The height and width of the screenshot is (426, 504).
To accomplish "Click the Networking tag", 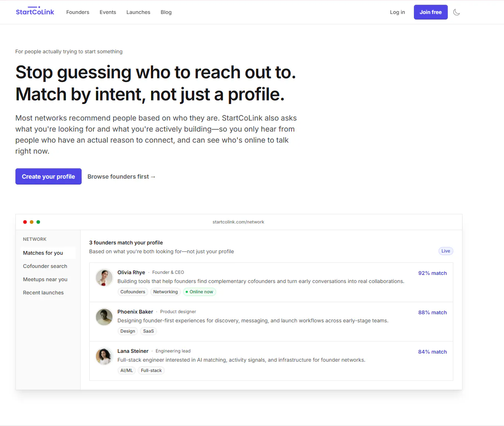I will point(165,292).
